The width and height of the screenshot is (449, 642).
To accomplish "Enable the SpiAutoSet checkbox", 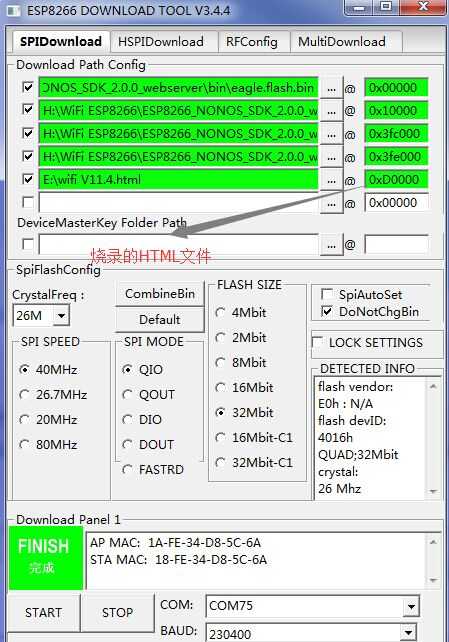I will 327,294.
